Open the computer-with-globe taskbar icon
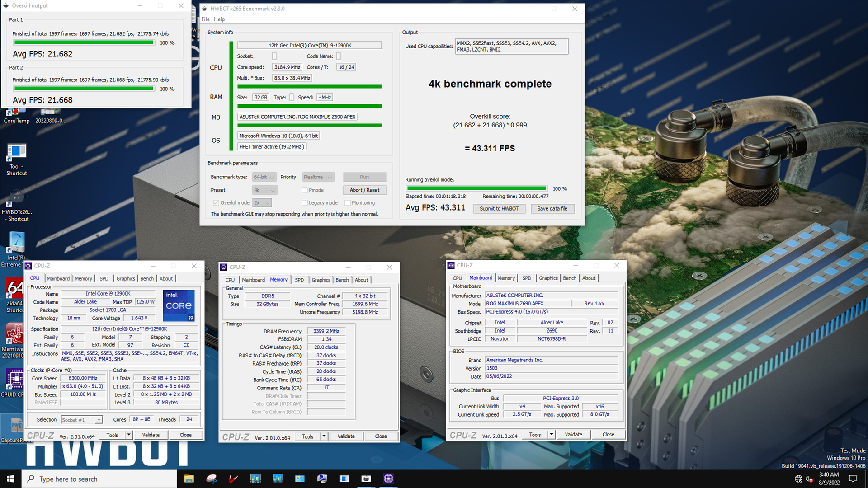868x488 pixels. 322,479
